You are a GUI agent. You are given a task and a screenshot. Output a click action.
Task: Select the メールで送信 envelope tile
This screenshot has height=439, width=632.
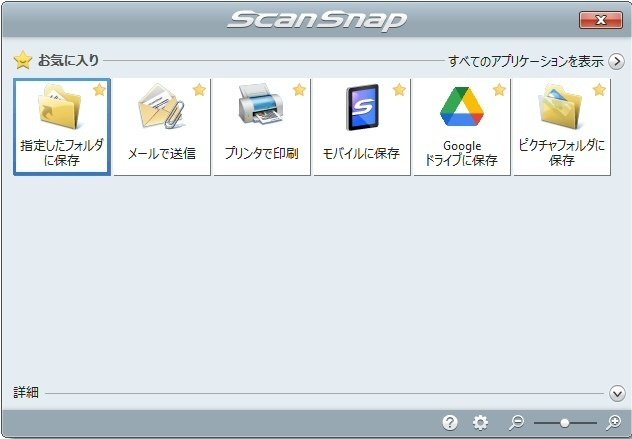(162, 127)
